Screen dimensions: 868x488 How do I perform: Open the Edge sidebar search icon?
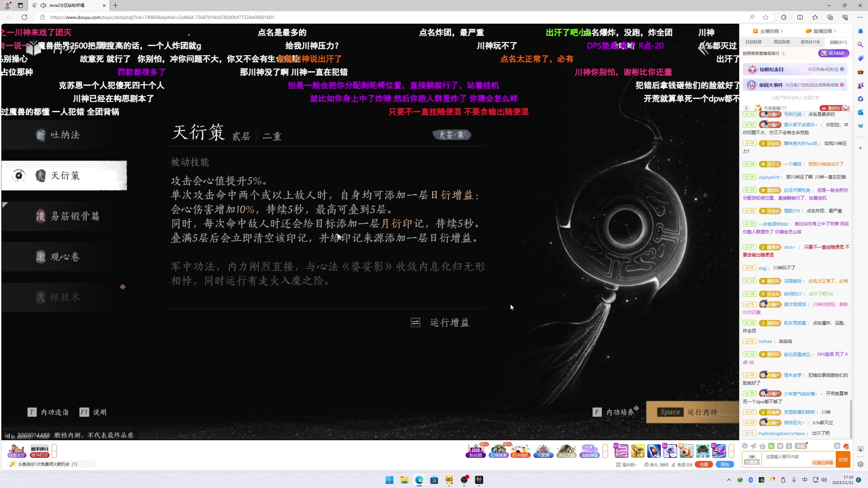point(861,45)
